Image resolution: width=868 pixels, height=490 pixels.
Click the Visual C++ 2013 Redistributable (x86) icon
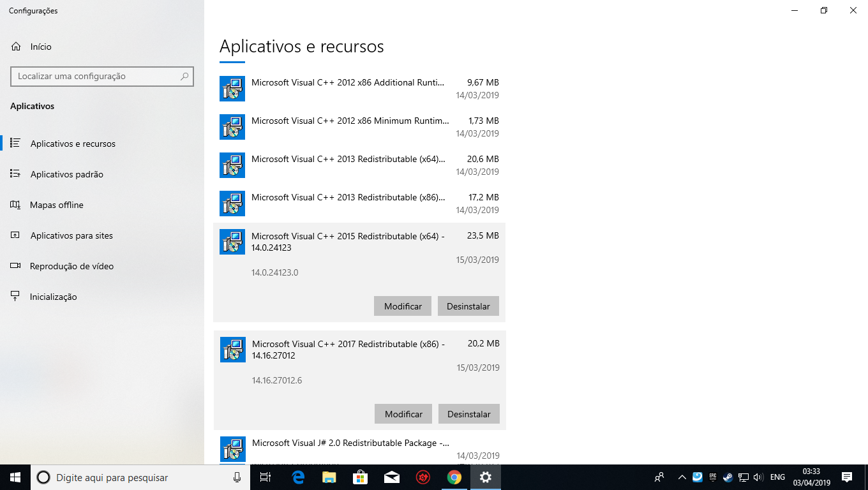coord(232,204)
